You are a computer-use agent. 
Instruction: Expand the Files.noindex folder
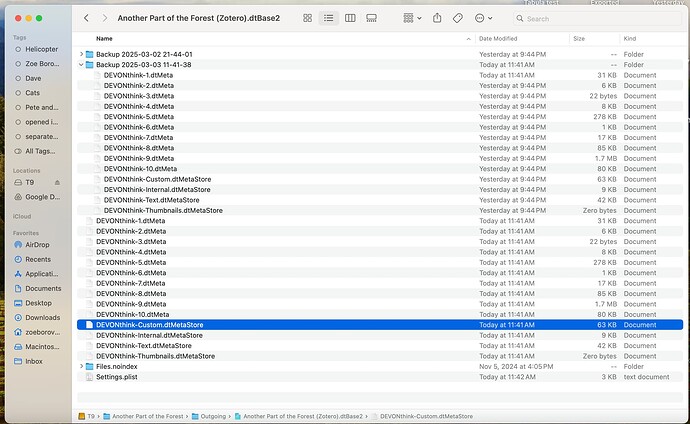tap(81, 366)
